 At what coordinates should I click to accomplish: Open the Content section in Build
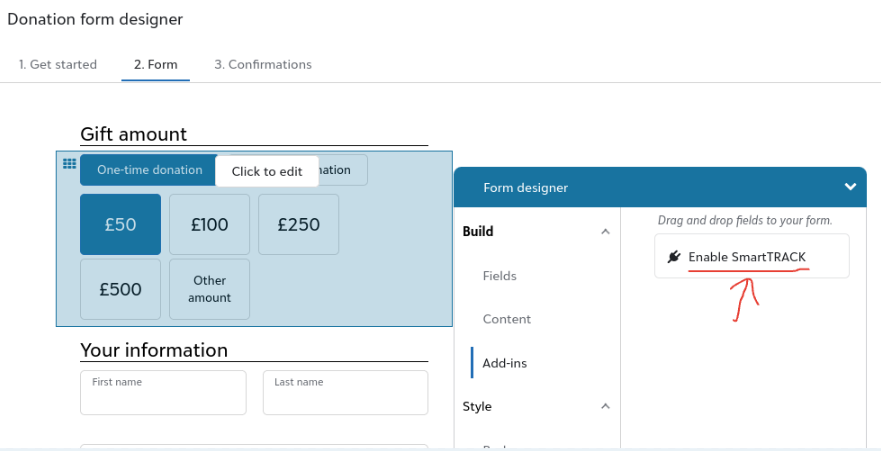tap(507, 320)
